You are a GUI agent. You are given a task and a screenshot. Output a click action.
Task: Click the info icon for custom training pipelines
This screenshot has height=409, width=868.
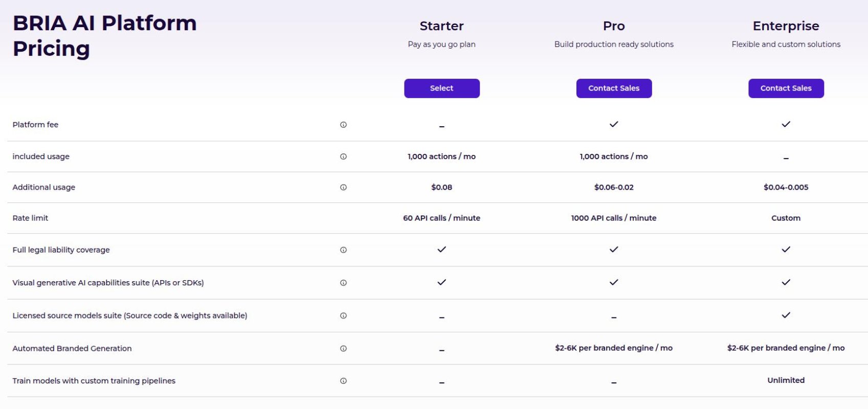point(343,380)
